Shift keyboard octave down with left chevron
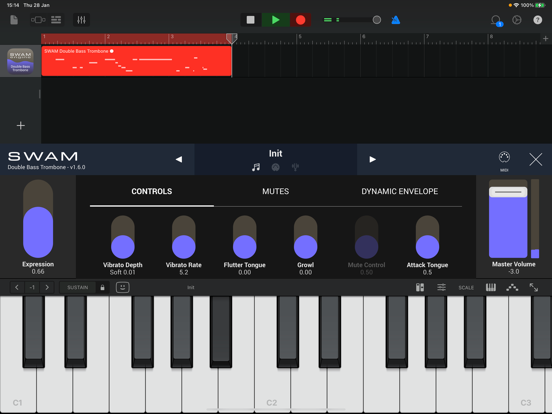 tap(17, 287)
